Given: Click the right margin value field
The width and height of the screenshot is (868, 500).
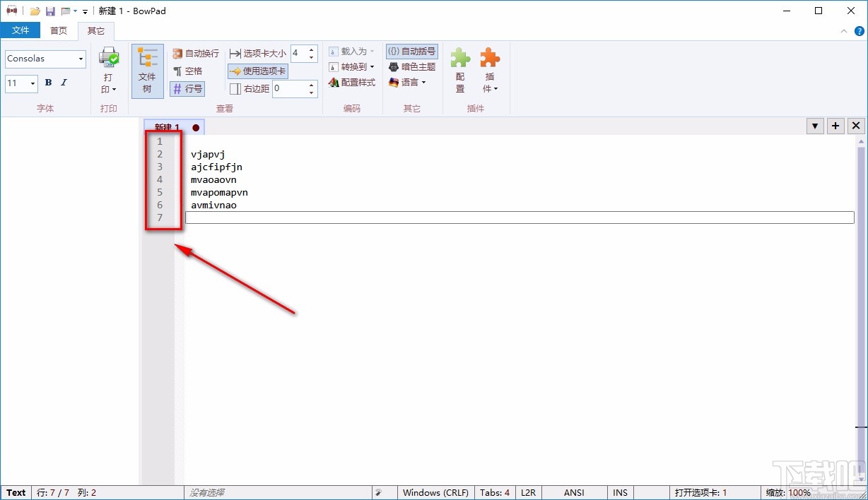Looking at the screenshot, I should click(289, 88).
